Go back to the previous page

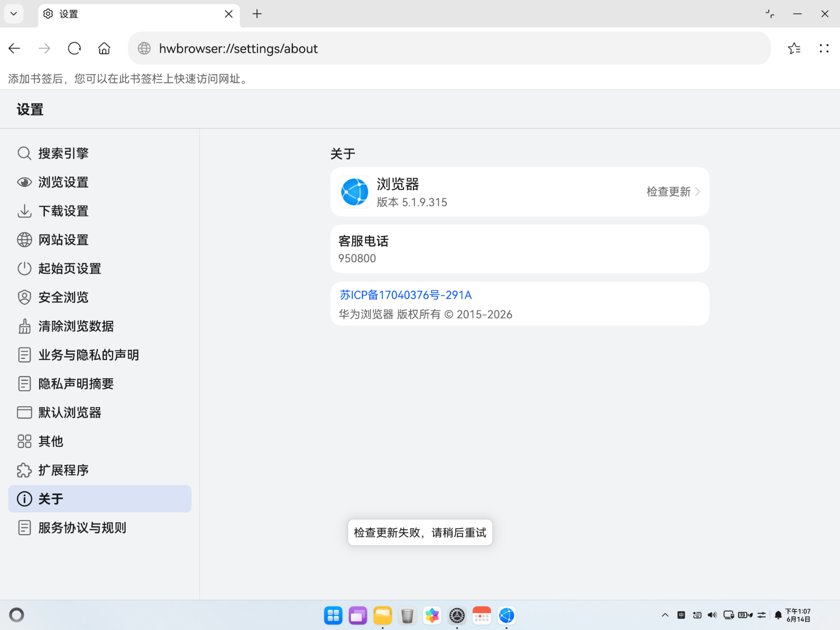pos(15,48)
